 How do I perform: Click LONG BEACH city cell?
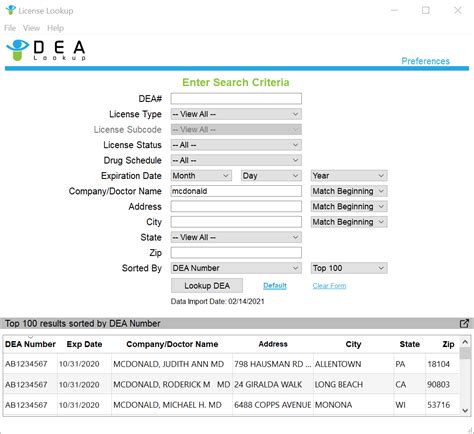point(353,384)
